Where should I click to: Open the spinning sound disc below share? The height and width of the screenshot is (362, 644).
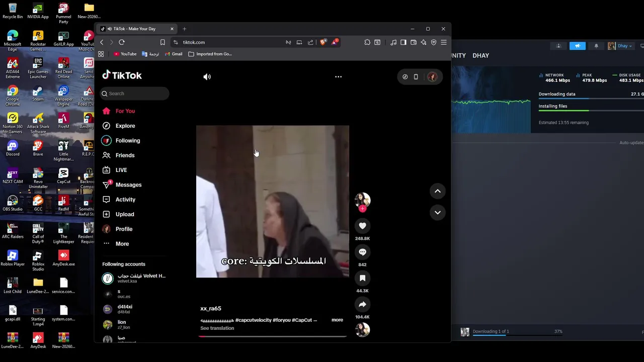pos(362,329)
